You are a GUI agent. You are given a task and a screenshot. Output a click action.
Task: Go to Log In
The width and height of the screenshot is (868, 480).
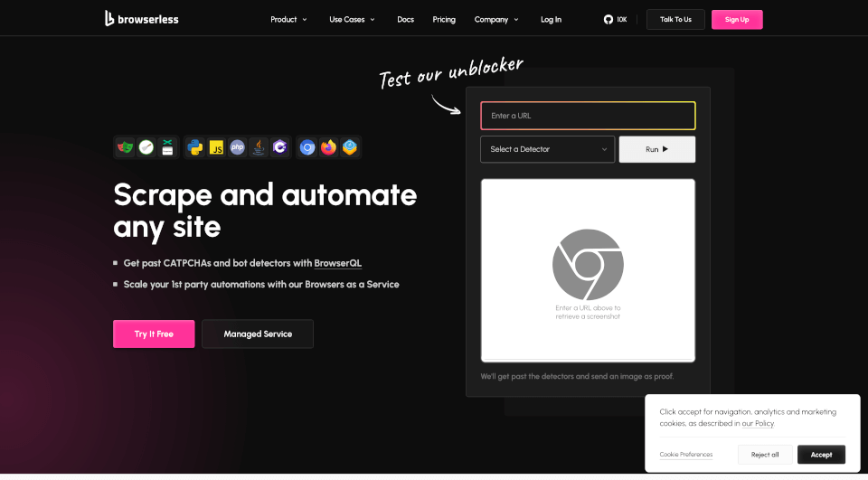[x=551, y=19]
